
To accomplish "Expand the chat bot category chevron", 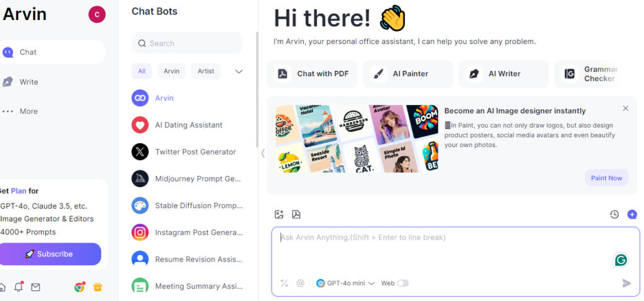I will [x=238, y=72].
